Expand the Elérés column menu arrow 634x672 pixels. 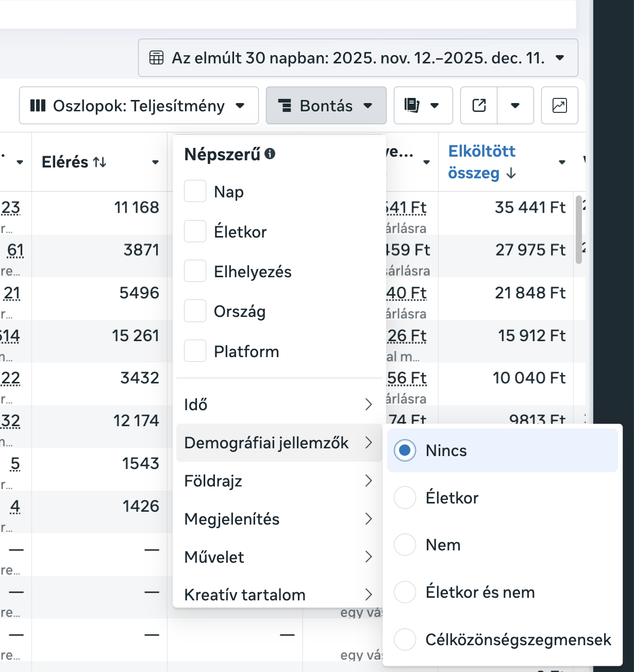pos(155,162)
